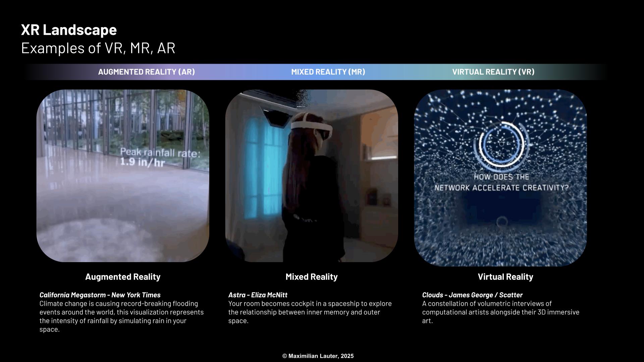The width and height of the screenshot is (644, 362).
Task: Click the '© Maximilian Lauter, 2025' footer
Action: pyautogui.click(x=318, y=356)
